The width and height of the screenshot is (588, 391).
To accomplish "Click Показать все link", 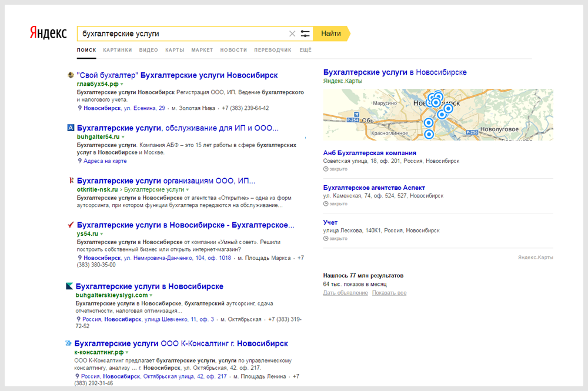I will pos(389,293).
